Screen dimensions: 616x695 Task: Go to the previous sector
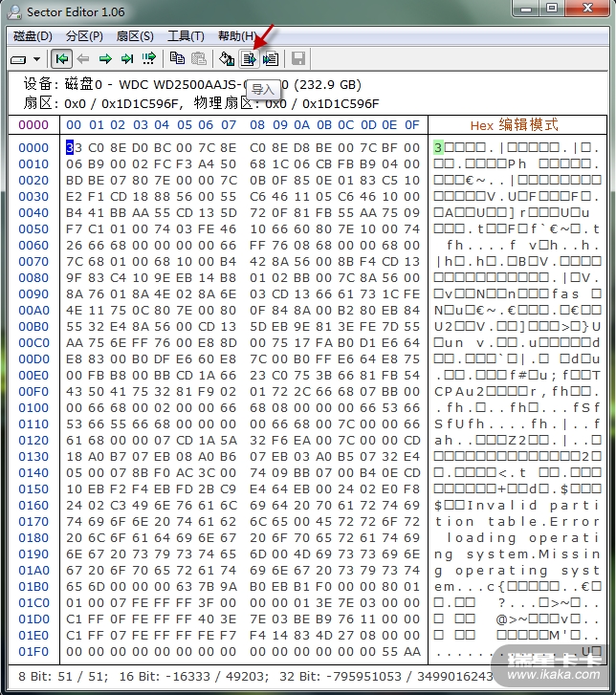83,58
